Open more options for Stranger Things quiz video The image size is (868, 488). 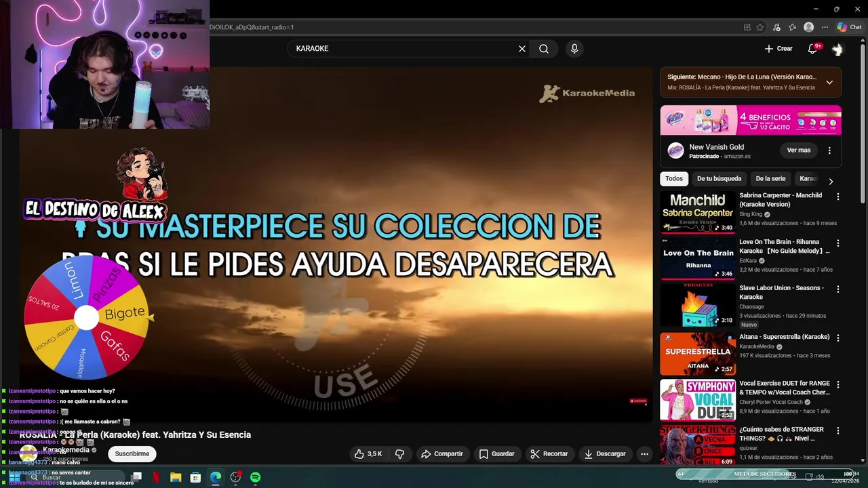(837, 430)
